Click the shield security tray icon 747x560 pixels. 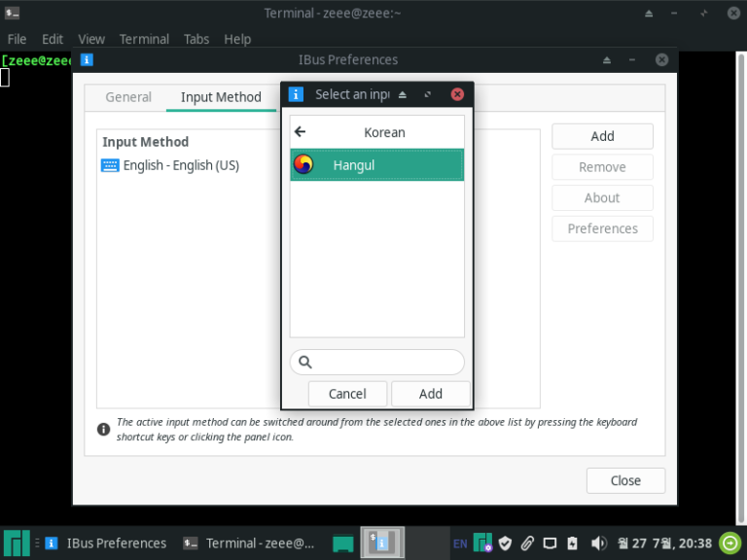pyautogui.click(x=505, y=542)
